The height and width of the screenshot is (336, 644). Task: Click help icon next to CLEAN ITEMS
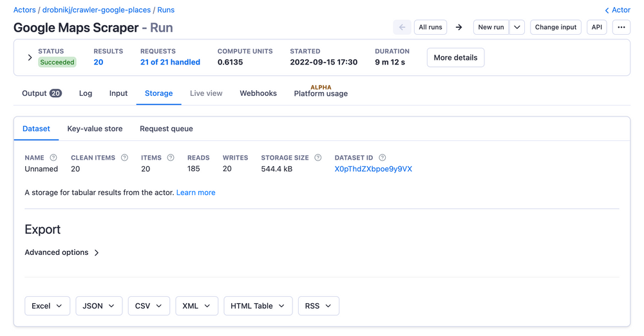[124, 158]
